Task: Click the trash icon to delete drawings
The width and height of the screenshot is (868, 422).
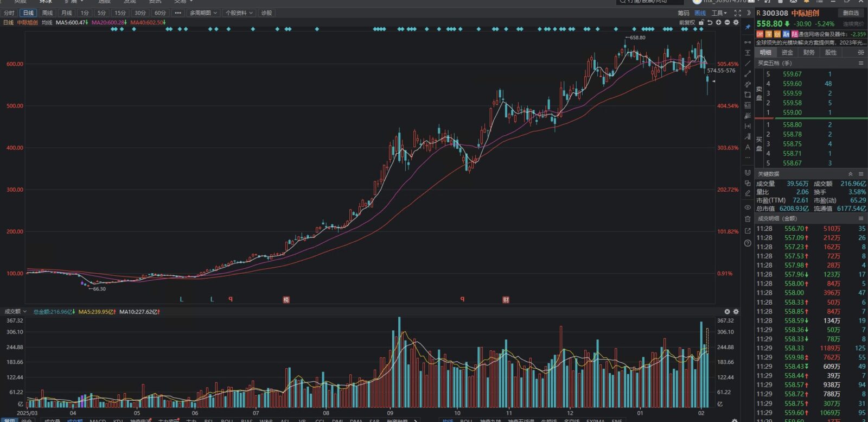Action: [748, 219]
